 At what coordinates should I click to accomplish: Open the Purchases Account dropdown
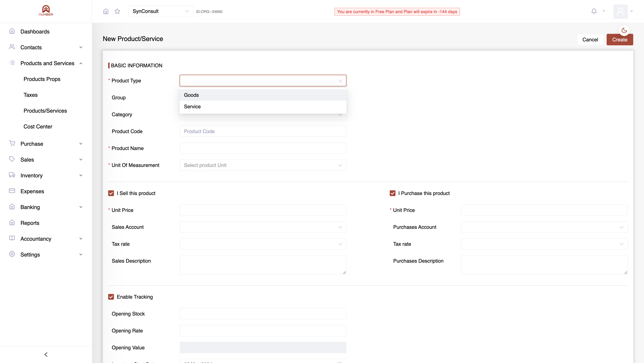click(544, 227)
